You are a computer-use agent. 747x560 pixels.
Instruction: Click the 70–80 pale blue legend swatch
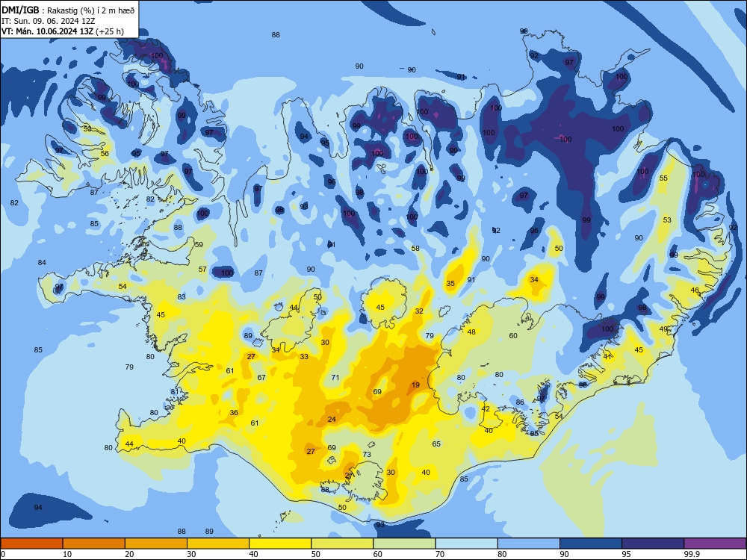tap(466, 544)
